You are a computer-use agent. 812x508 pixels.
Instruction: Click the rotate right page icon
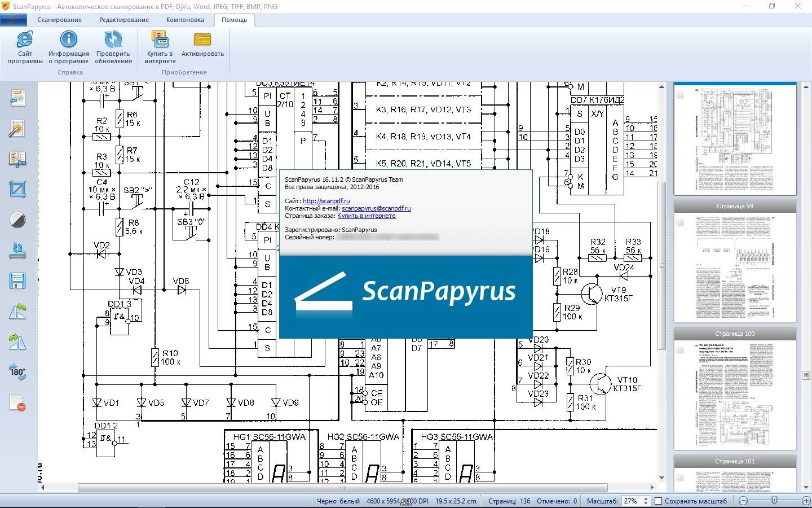[x=17, y=341]
